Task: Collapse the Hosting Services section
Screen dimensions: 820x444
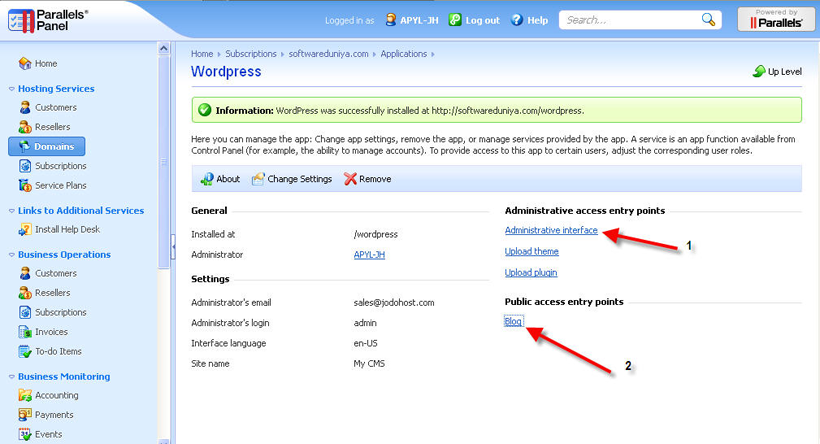Action: pos(12,89)
